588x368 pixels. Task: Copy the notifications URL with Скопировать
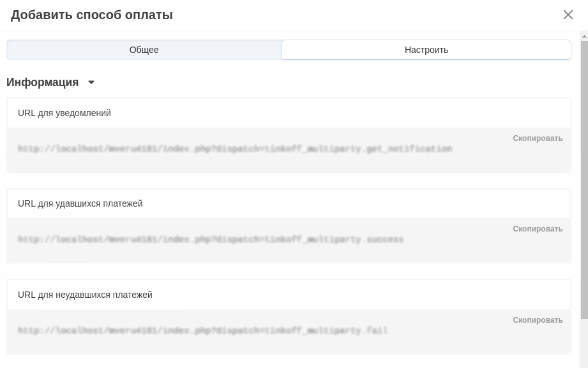point(538,138)
